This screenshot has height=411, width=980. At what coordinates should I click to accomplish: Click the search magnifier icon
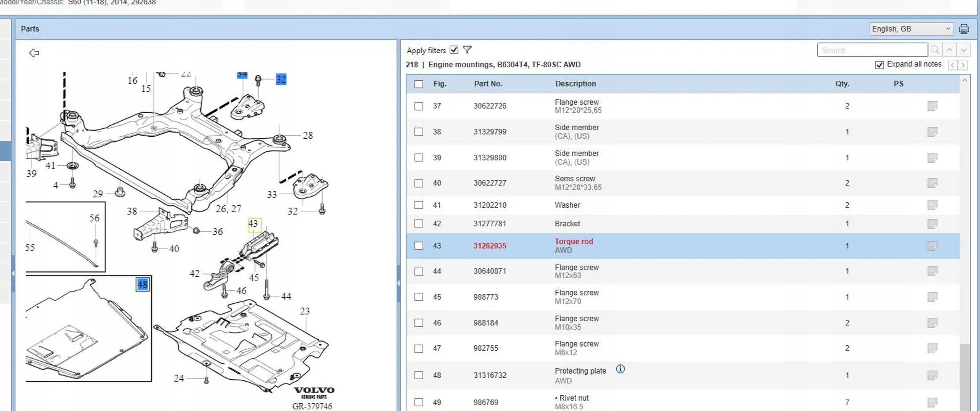935,50
